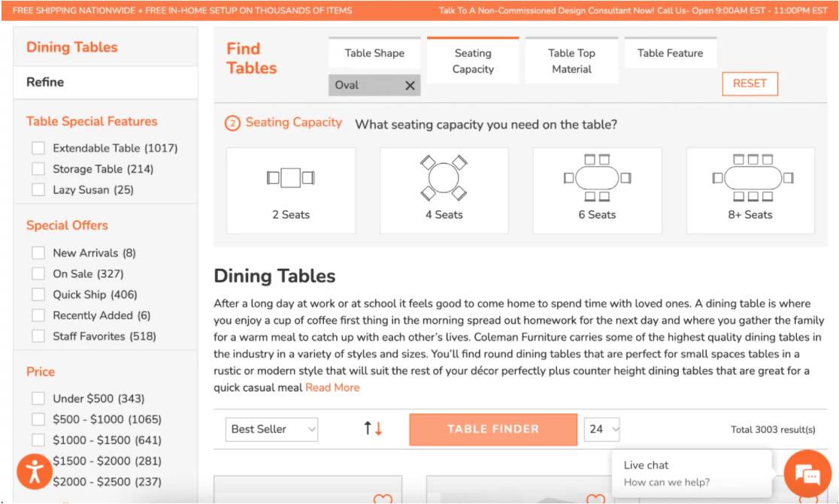Open the accessibility options icon
Screen dimensions: 839x504
tap(35, 472)
